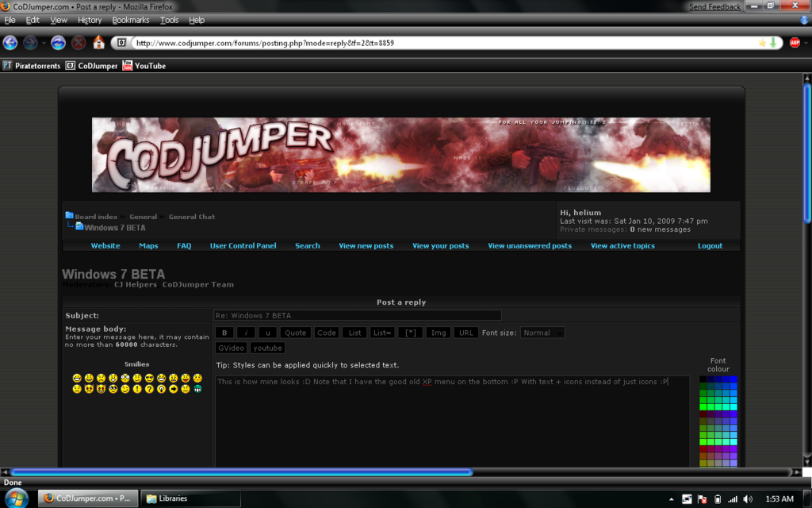Click the GVideo button
The width and height of the screenshot is (812, 508).
coord(231,348)
